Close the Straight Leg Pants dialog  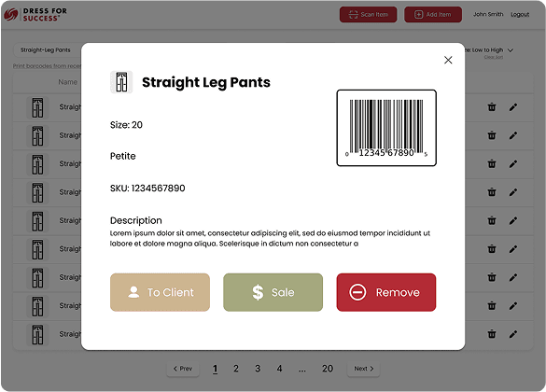pyautogui.click(x=448, y=61)
